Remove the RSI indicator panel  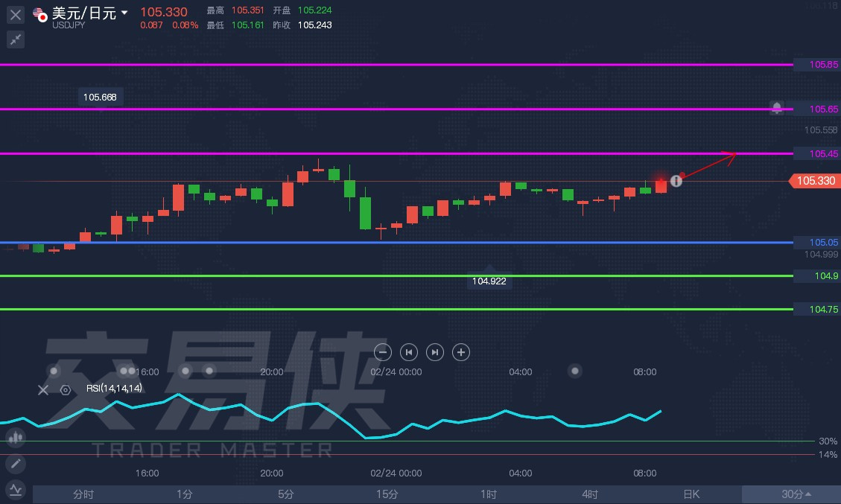tap(43, 390)
